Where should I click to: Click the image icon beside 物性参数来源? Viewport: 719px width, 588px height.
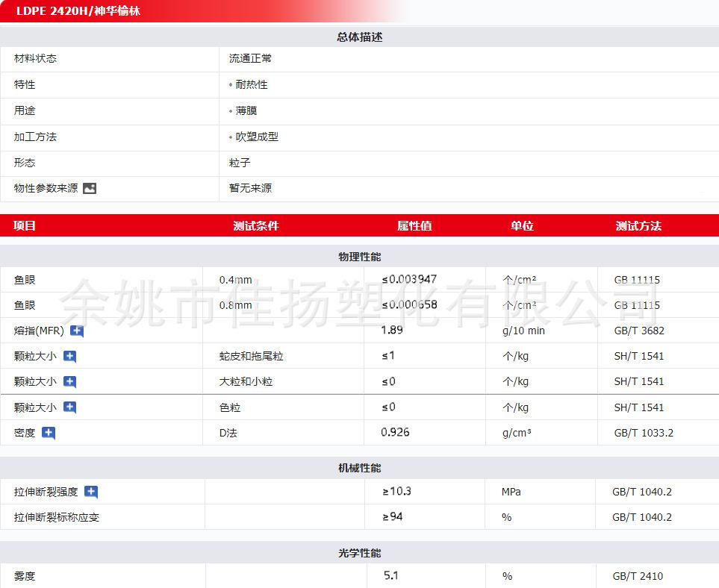[x=90, y=189]
